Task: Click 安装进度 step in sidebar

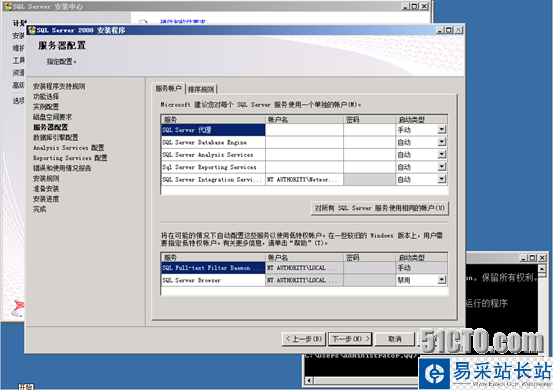Action: coord(46,199)
